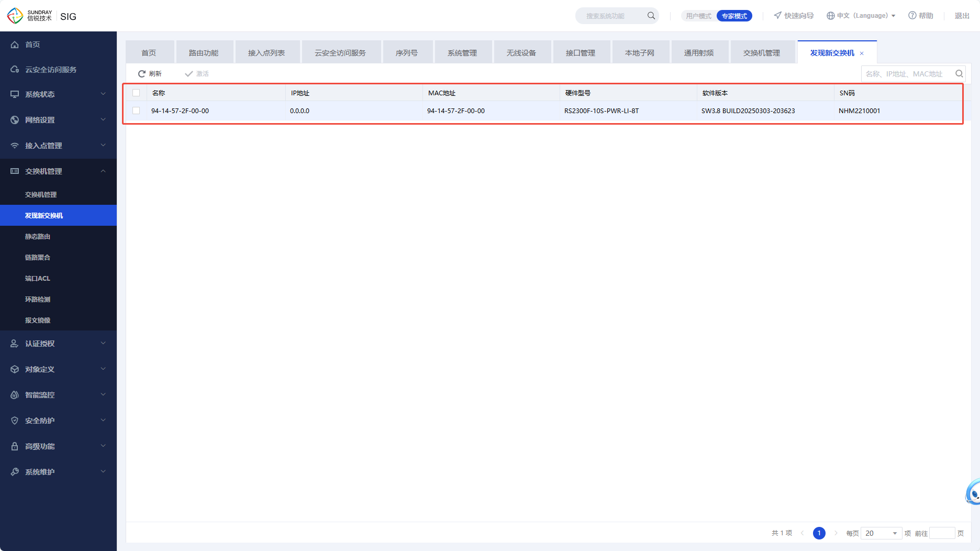980x551 pixels.
Task: Click 退出 to log out
Action: click(x=962, y=16)
